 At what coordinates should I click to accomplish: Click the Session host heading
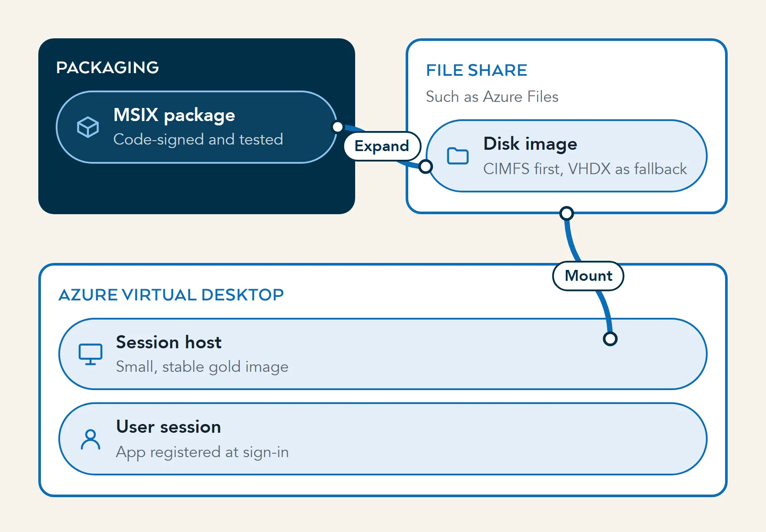[x=169, y=342]
